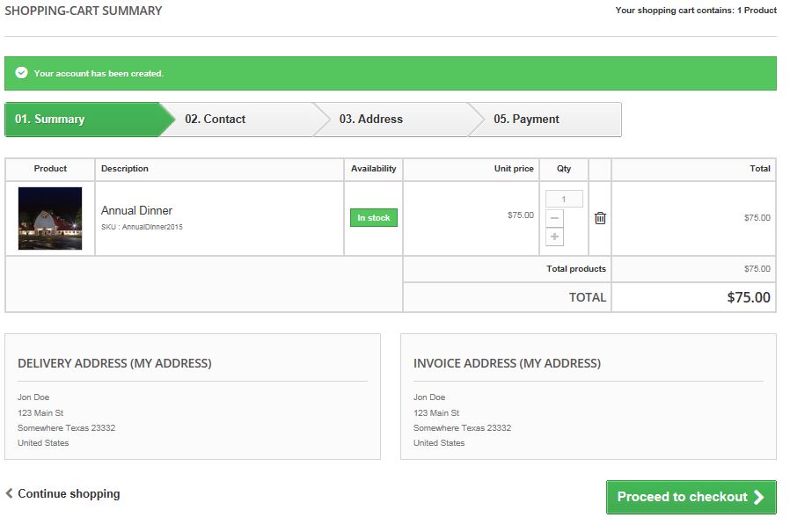790x532 pixels.
Task: Increase quantity with plus button
Action: [554, 237]
